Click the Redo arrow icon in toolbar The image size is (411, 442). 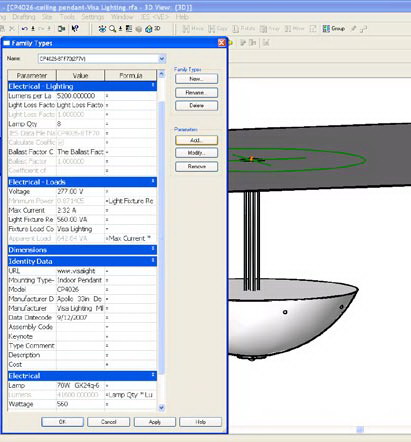41,29
